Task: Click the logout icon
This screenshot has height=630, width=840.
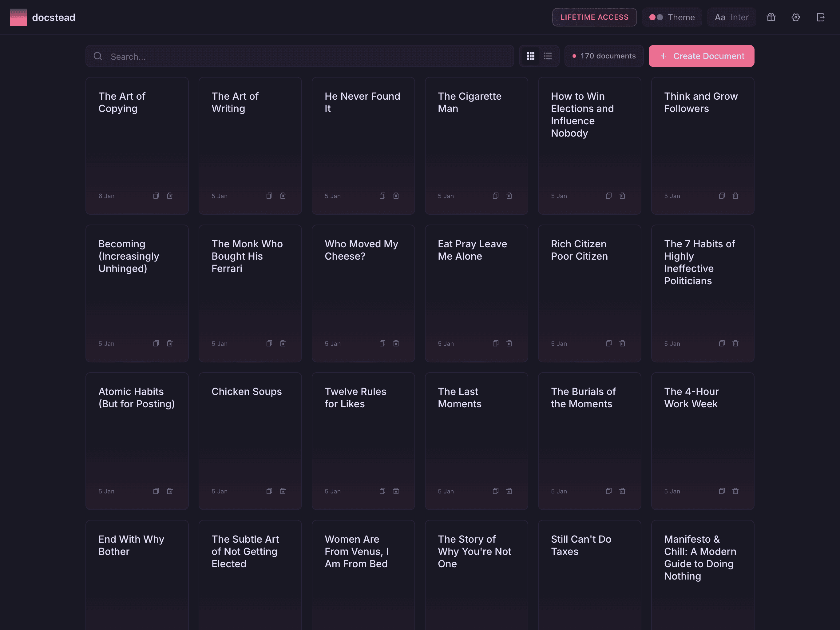Action: pos(821,17)
